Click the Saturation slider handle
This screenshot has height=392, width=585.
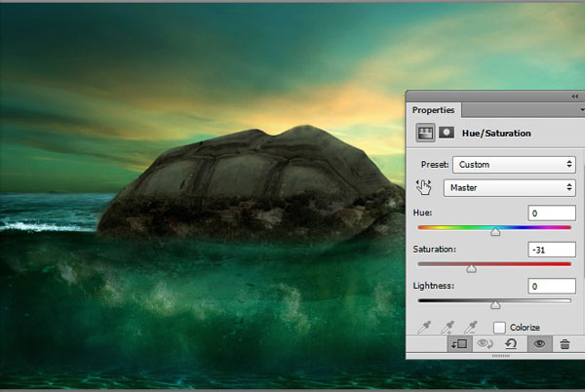(x=472, y=268)
